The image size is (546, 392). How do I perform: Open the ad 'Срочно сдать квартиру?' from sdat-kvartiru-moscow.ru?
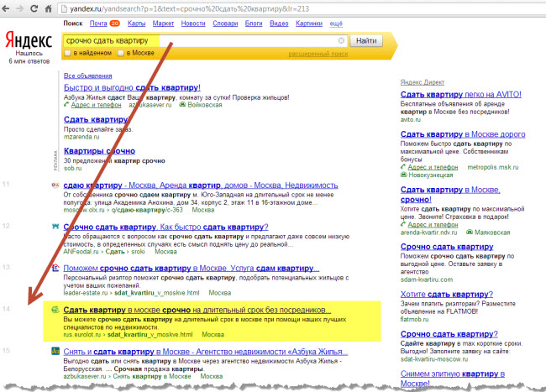pos(449,334)
